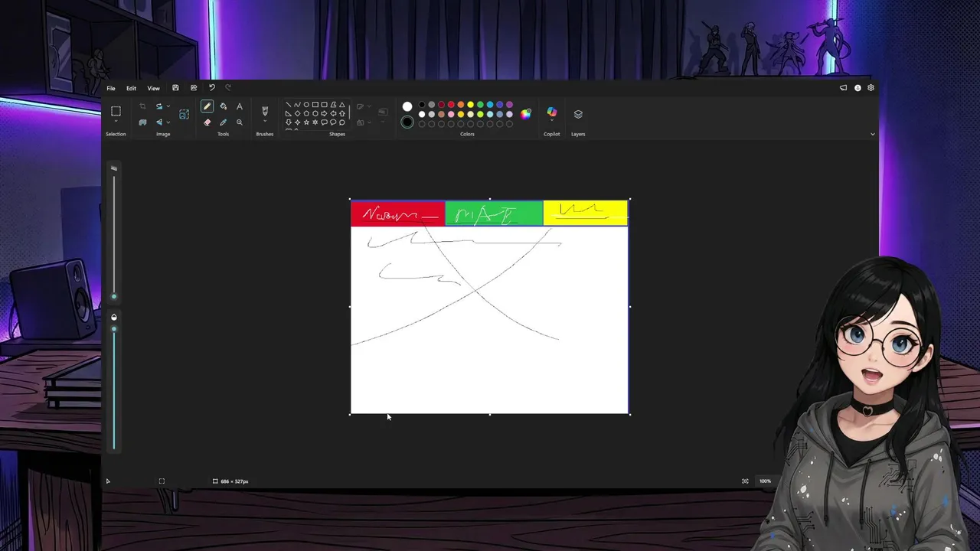This screenshot has width=980, height=551.
Task: Select the Rectangle shape
Action: [x=315, y=105]
